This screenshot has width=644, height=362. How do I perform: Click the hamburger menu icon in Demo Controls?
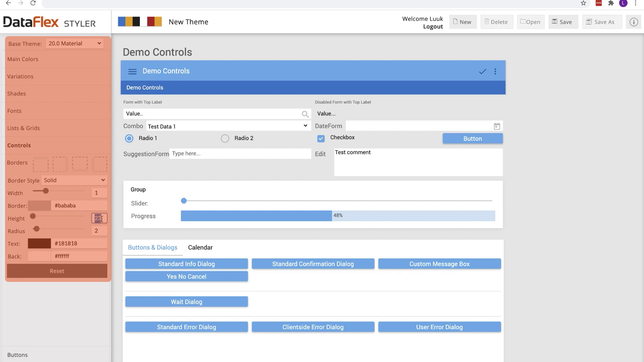point(132,71)
